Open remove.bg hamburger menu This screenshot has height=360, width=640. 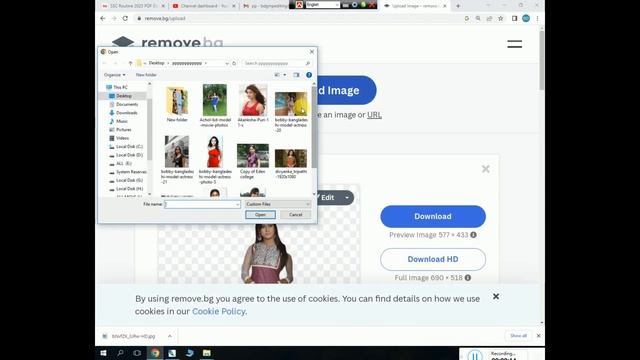(514, 44)
